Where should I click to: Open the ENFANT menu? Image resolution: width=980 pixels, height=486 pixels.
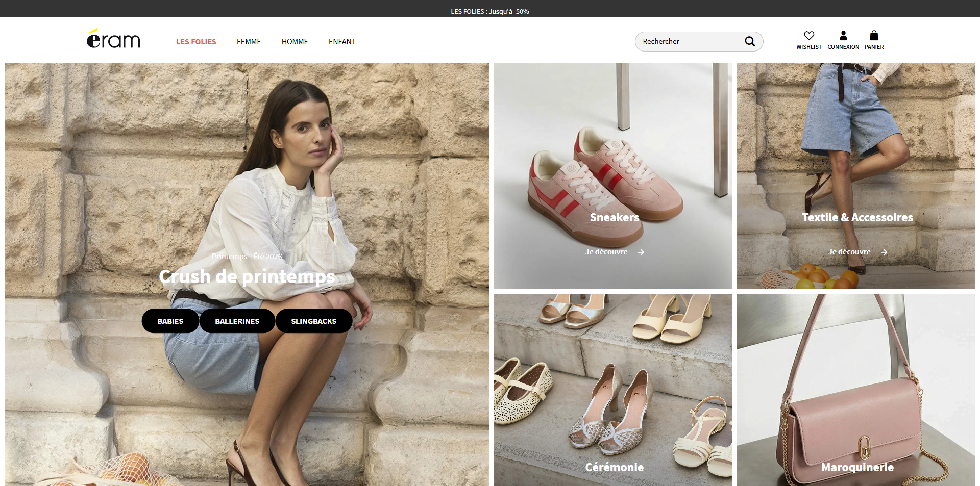[342, 42]
